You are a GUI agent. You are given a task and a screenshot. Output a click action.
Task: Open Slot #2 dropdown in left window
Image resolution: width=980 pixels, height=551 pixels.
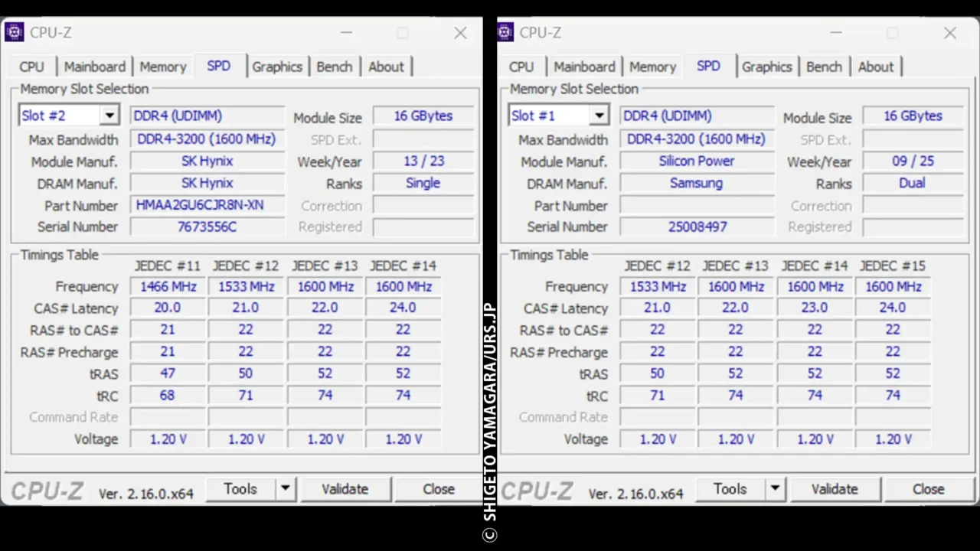(x=109, y=116)
